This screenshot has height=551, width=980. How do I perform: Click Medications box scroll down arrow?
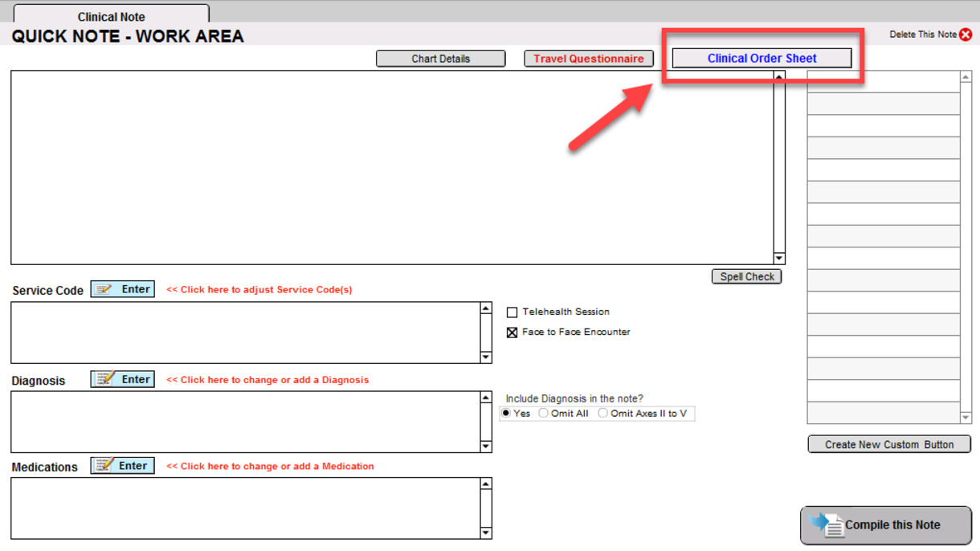(486, 533)
